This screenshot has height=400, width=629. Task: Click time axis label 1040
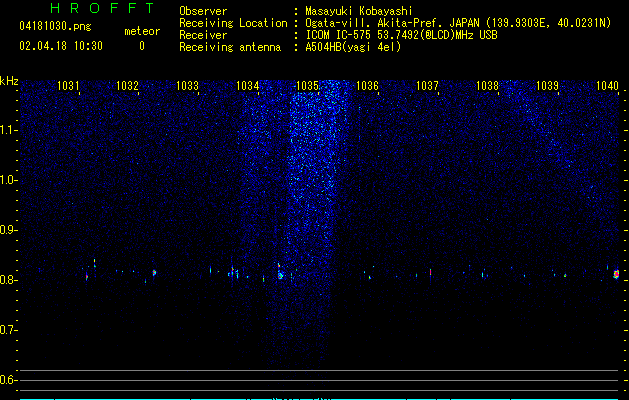pyautogui.click(x=607, y=85)
